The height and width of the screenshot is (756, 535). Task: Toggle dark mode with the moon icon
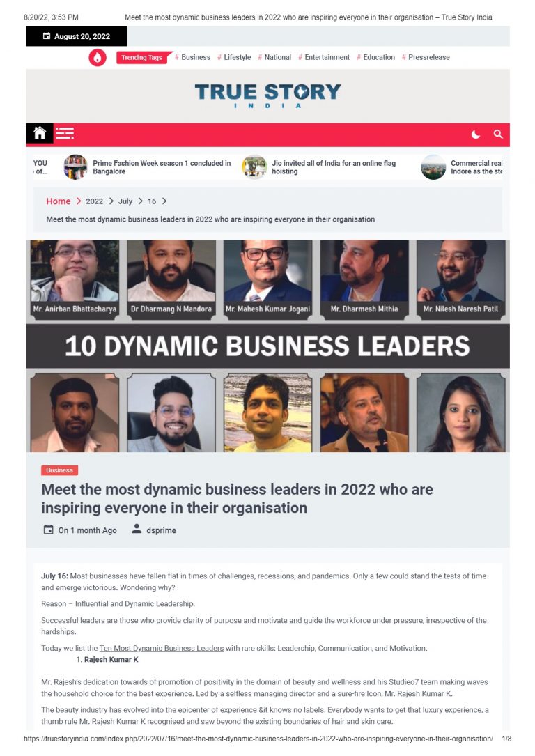click(476, 134)
